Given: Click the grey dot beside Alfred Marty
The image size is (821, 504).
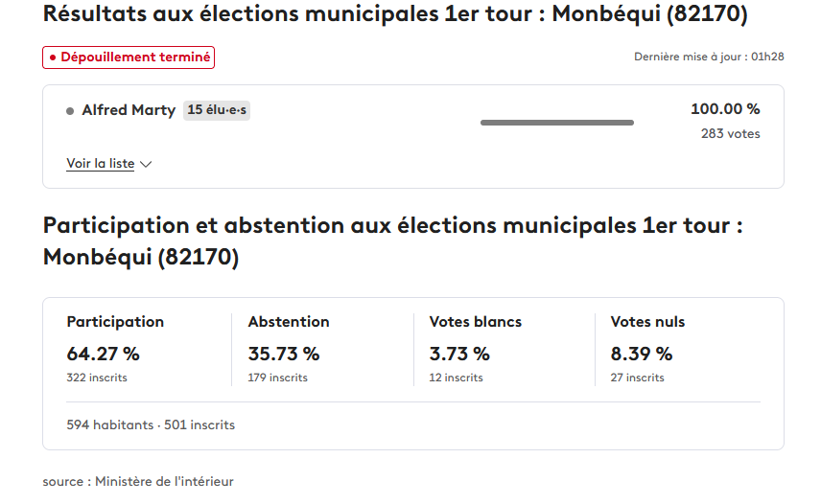Looking at the screenshot, I should [70, 111].
